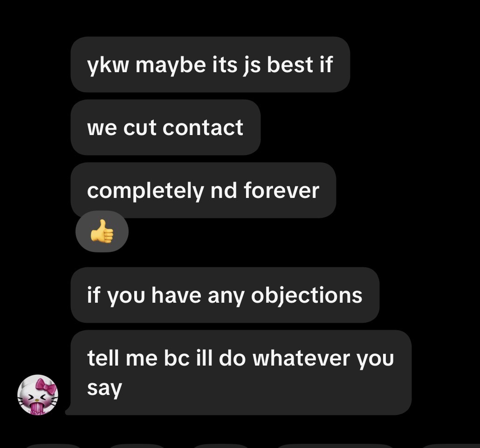This screenshot has width=480, height=448.
Task: Click the pink bow on the avatar
Action: coord(46,386)
